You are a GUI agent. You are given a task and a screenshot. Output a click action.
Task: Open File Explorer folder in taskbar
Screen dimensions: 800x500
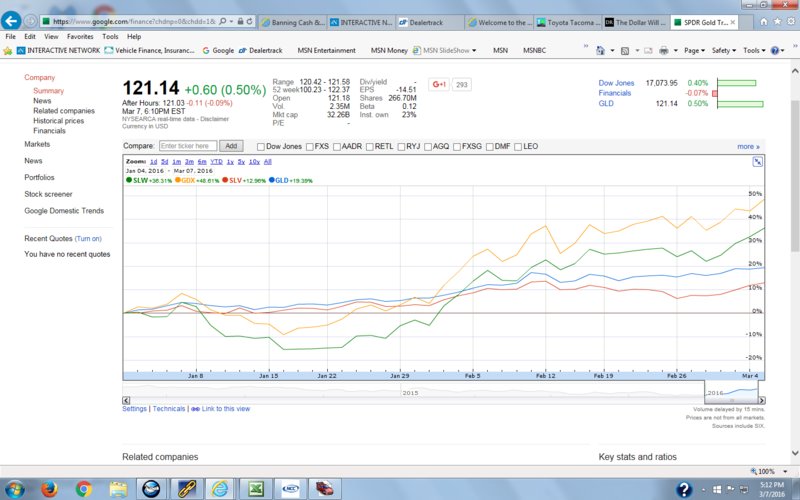coord(118,489)
